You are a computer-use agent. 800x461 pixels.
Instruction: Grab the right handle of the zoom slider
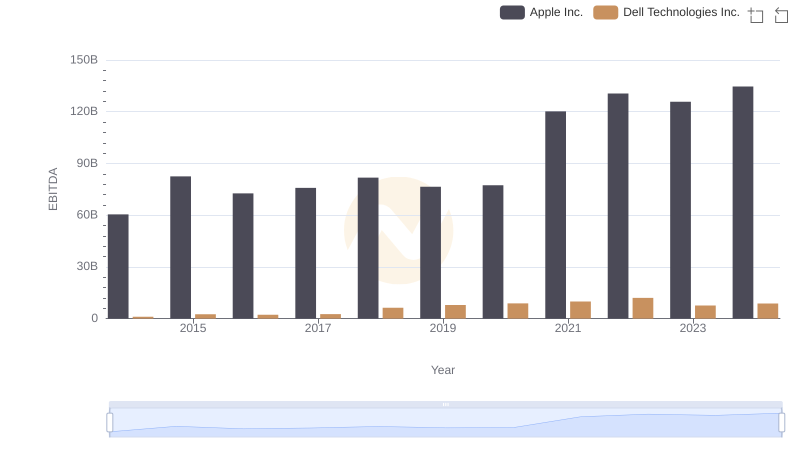(782, 423)
